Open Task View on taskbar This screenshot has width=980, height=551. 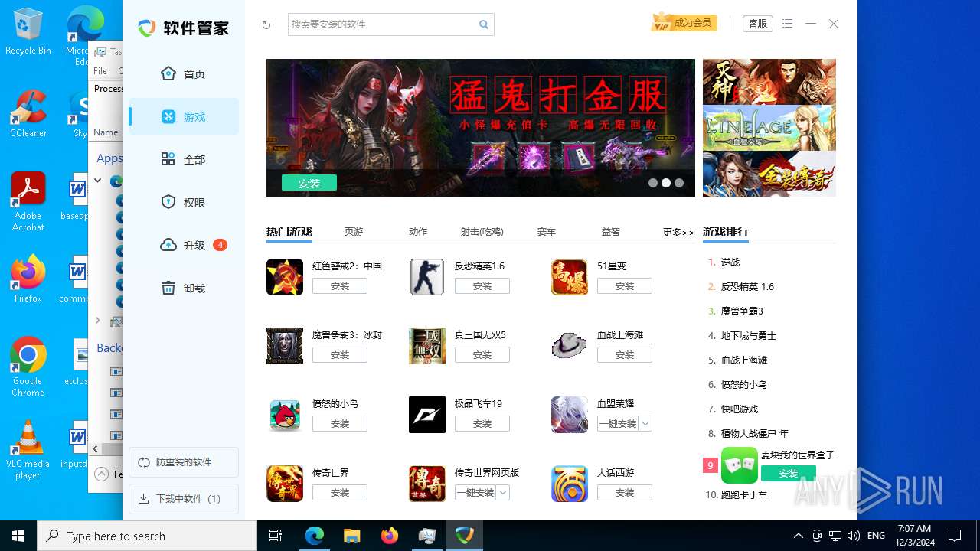[x=276, y=536]
